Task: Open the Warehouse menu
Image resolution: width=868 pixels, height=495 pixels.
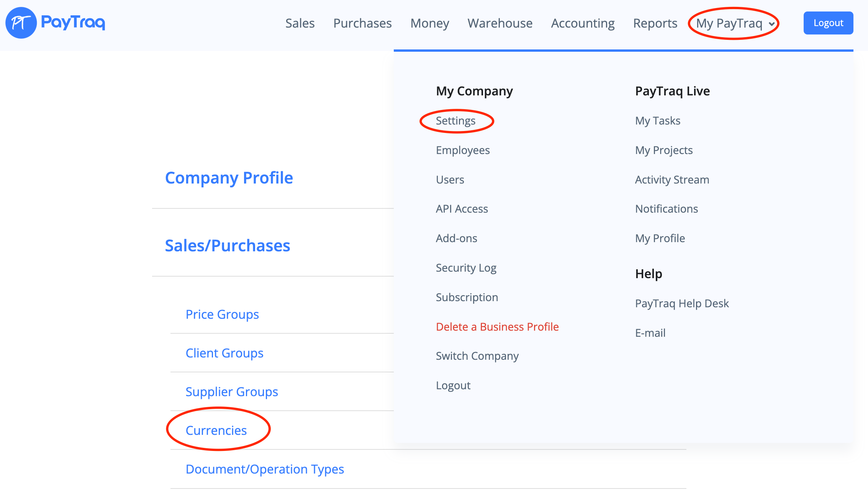Action: click(500, 23)
